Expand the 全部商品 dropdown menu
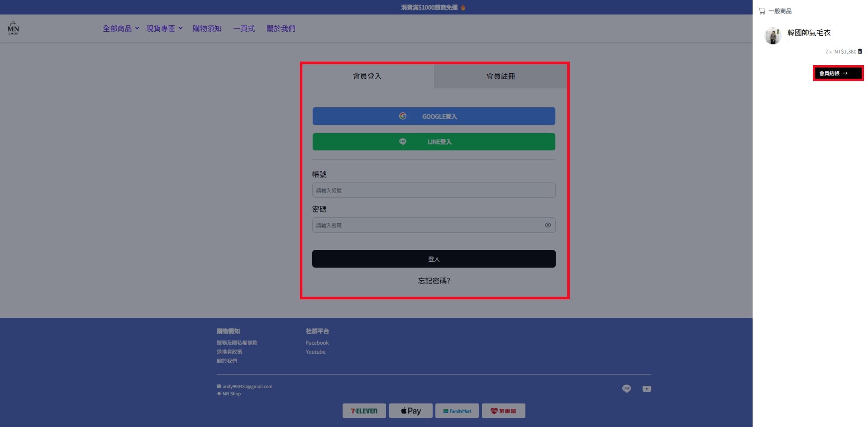The height and width of the screenshot is (427, 868). 121,29
